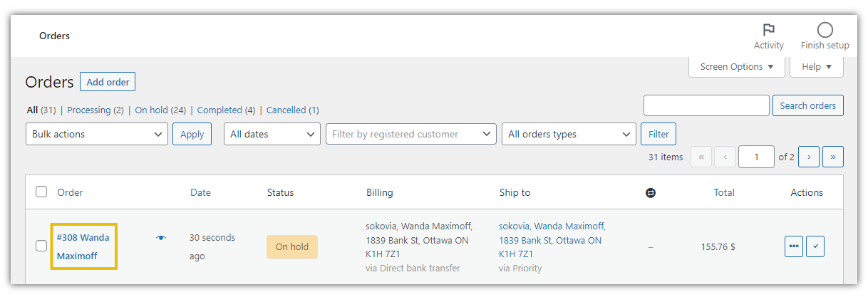Expand the Bulk actions dropdown
Screen dimensions: 868x297
[97, 134]
